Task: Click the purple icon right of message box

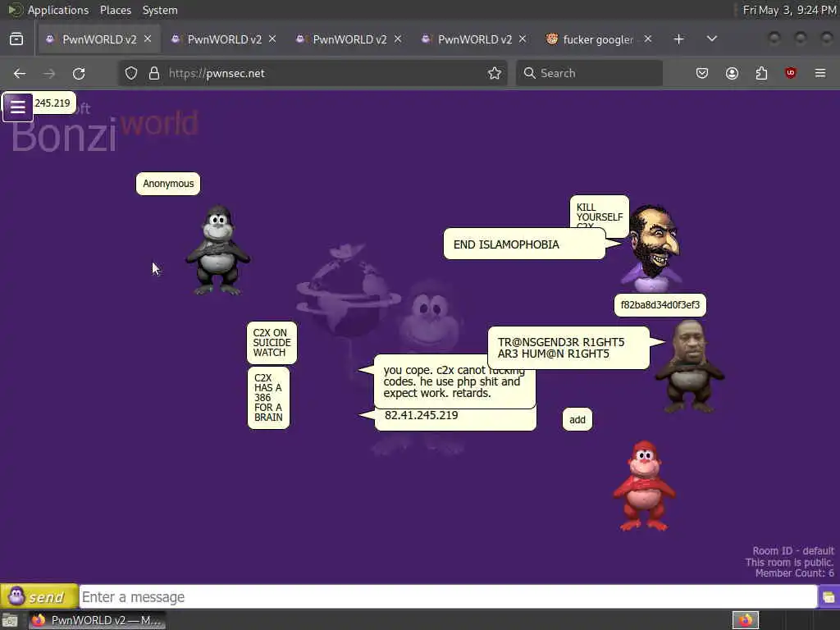Action: click(829, 597)
